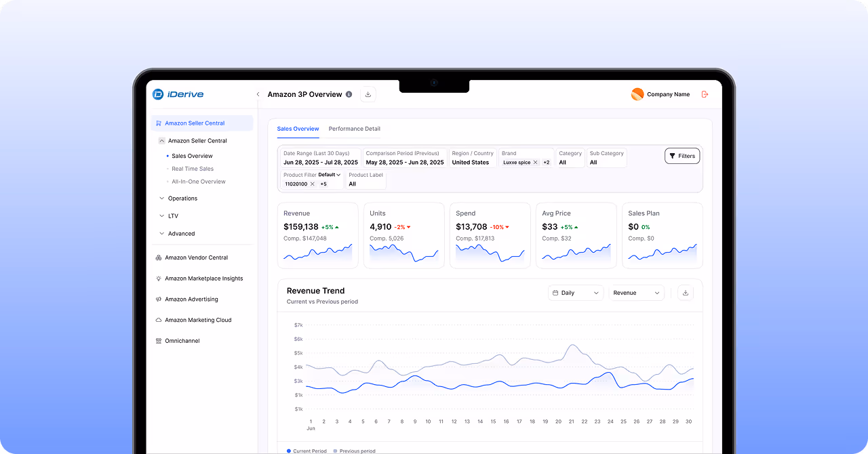868x454 pixels.
Task: Click the Sales Plan card sparkline
Action: tap(663, 253)
